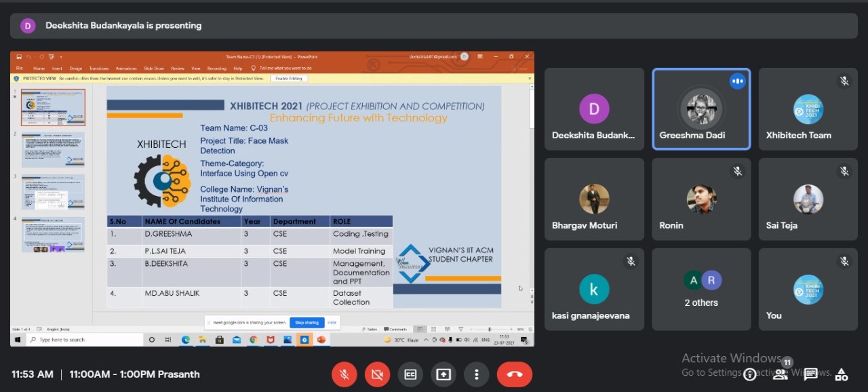Click the Windows Start button in shared taskbar
The width and height of the screenshot is (868, 392).
pyautogui.click(x=18, y=340)
